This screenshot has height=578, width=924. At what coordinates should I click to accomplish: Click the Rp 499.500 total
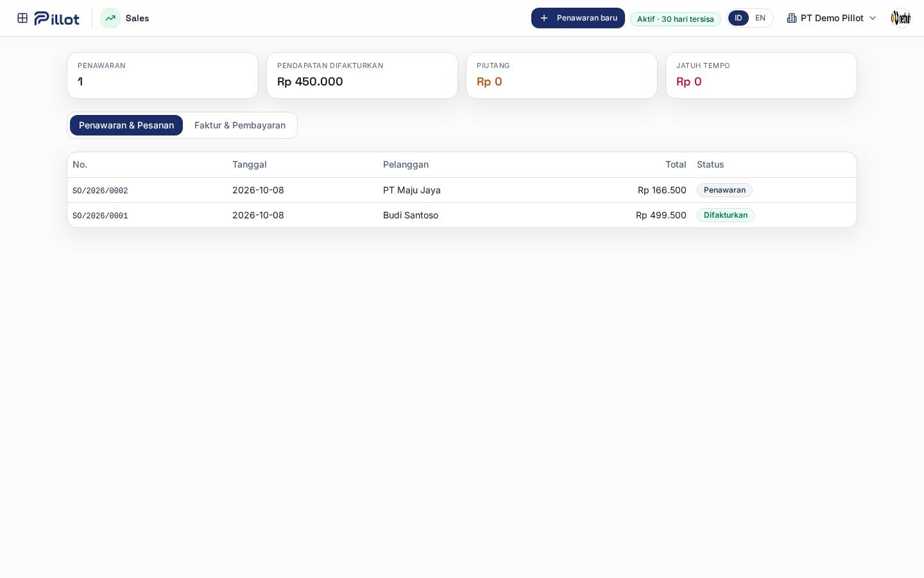661,215
